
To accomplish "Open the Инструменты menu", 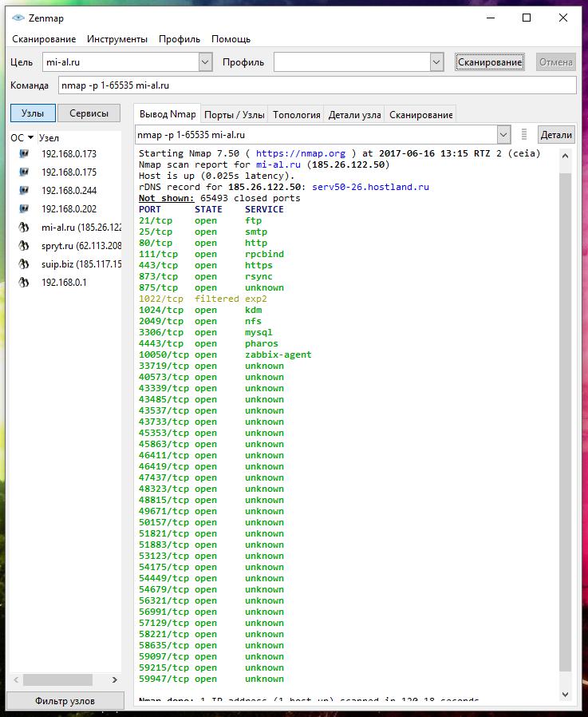I will coord(117,39).
